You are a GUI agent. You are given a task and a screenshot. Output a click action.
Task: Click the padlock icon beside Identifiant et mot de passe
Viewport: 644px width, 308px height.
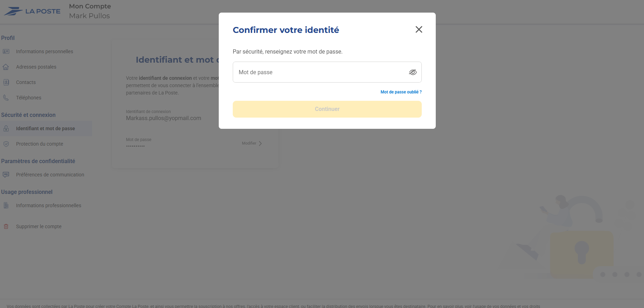(x=6, y=128)
